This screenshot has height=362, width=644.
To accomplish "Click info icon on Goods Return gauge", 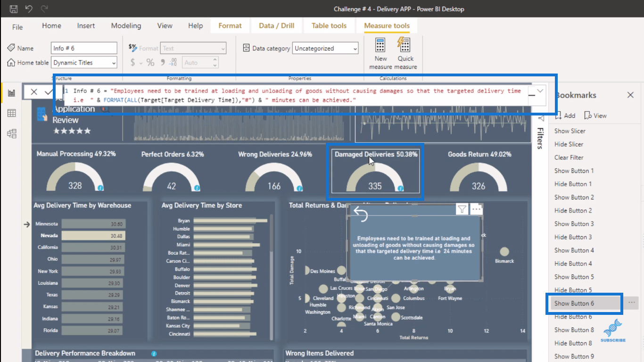I will (x=504, y=188).
